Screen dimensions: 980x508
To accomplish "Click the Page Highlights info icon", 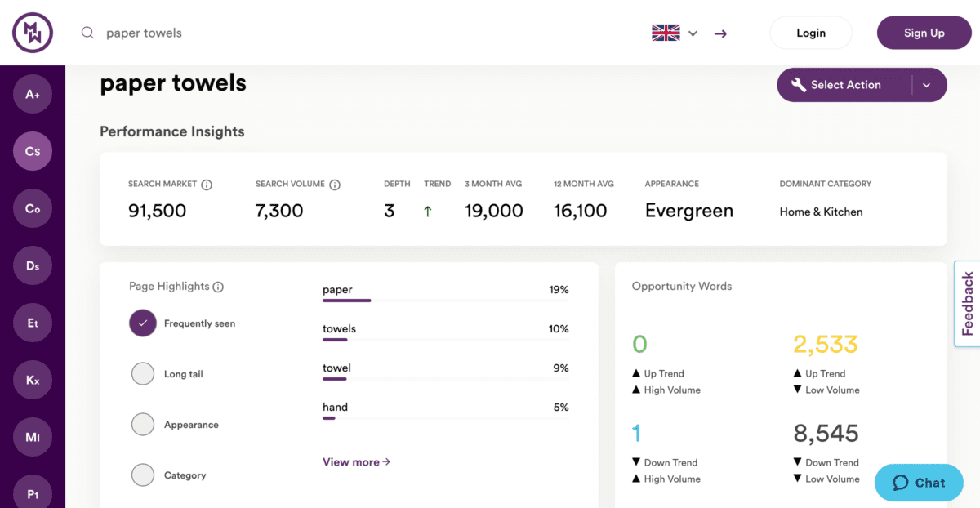I will (218, 287).
